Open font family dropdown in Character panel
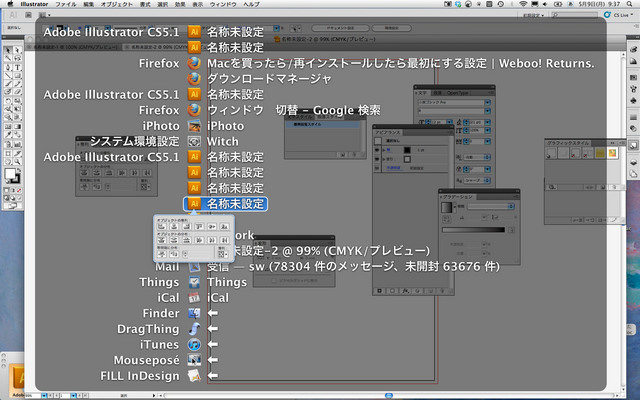 point(487,102)
